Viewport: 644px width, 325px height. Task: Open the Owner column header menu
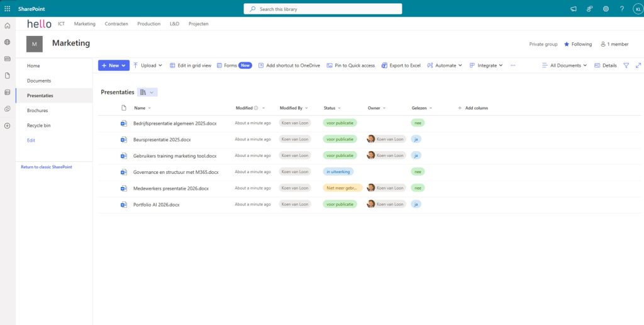[377, 108]
